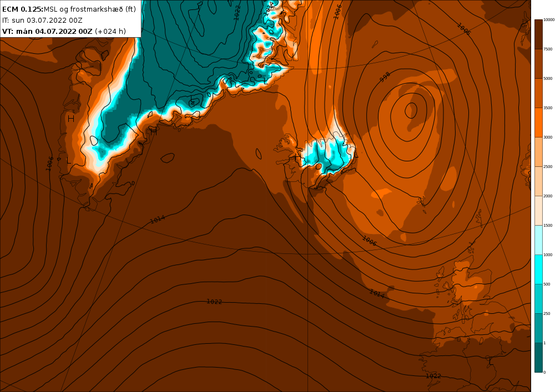Viewport: 555px width, 392px height.
Task: Click the 2000 label on the color scale
Action: click(548, 196)
